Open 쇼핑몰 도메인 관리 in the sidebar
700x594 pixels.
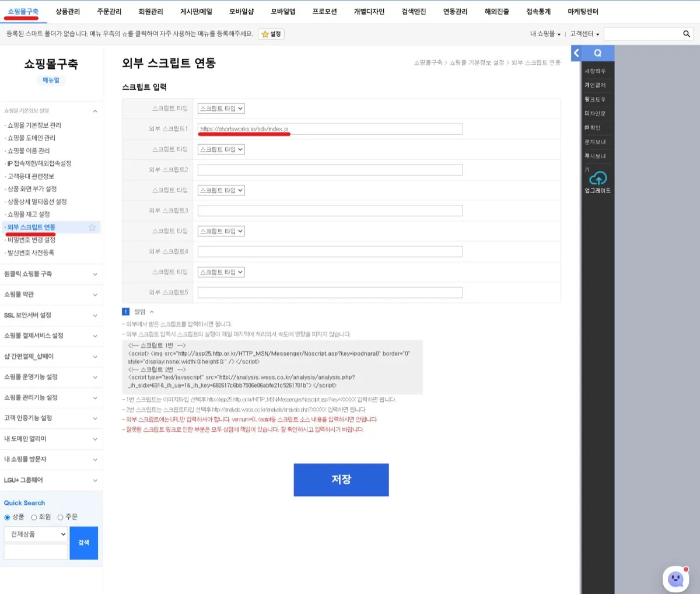click(31, 138)
